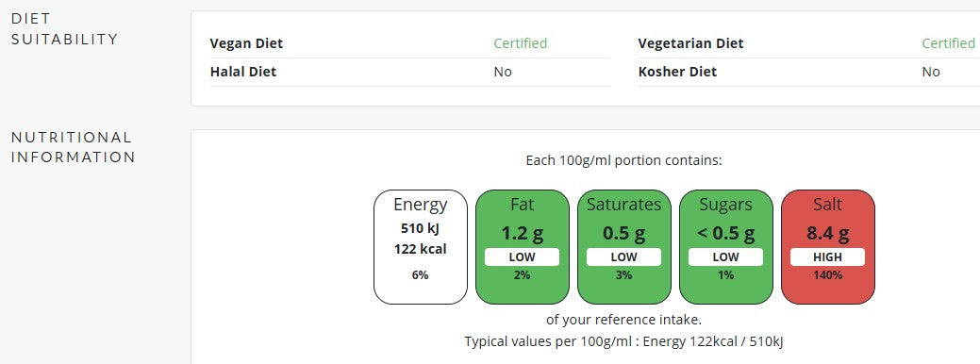Click Certified status for Vegetarian Diet

948,43
